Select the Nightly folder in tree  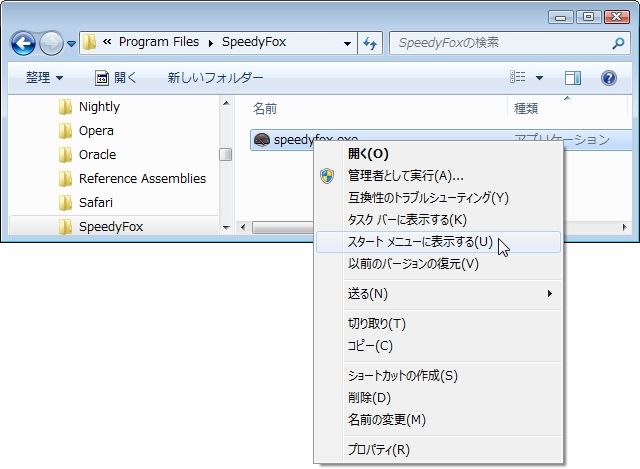(x=99, y=107)
